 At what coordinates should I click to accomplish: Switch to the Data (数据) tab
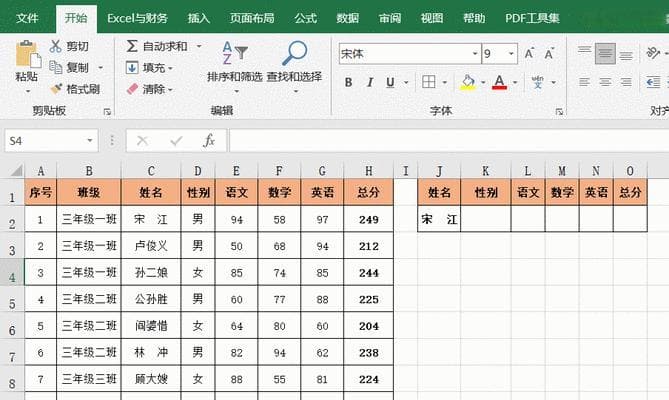347,18
